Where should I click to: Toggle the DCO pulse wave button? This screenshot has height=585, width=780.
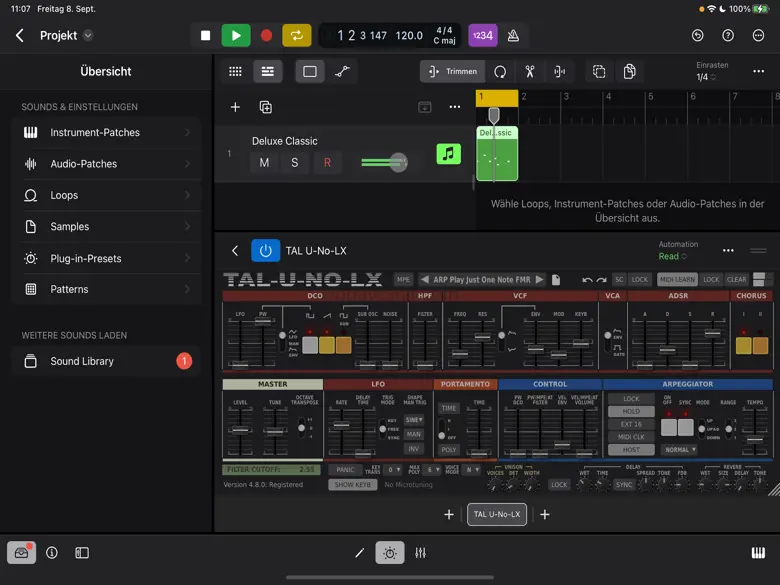[310, 345]
